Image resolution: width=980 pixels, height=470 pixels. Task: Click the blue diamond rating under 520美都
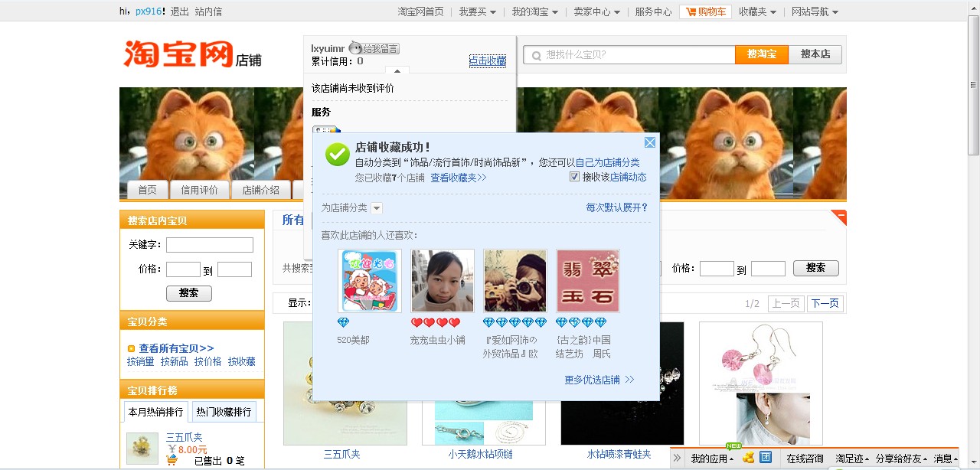[343, 323]
